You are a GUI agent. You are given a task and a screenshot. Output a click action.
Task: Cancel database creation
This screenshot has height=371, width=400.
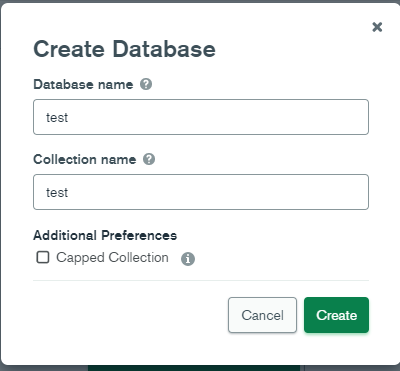coord(262,315)
